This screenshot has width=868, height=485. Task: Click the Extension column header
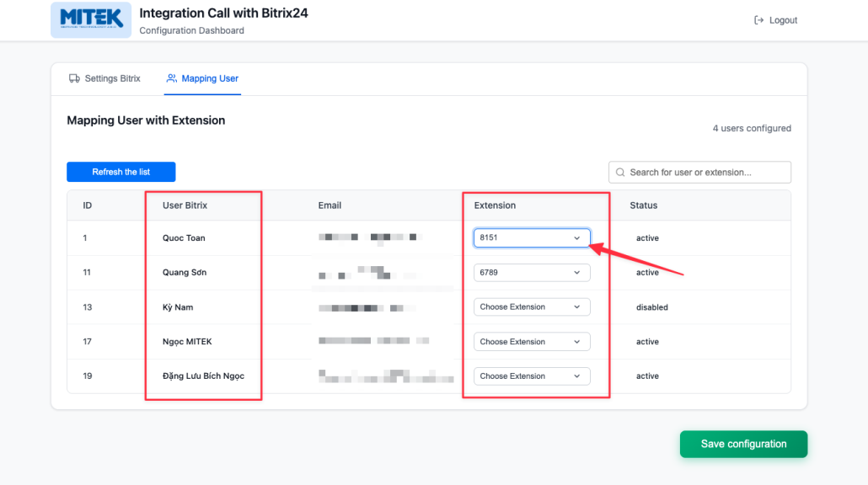(x=495, y=205)
